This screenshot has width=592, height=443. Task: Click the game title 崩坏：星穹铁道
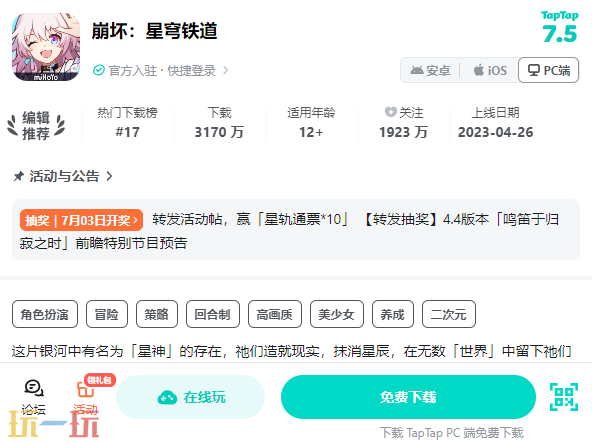(154, 31)
